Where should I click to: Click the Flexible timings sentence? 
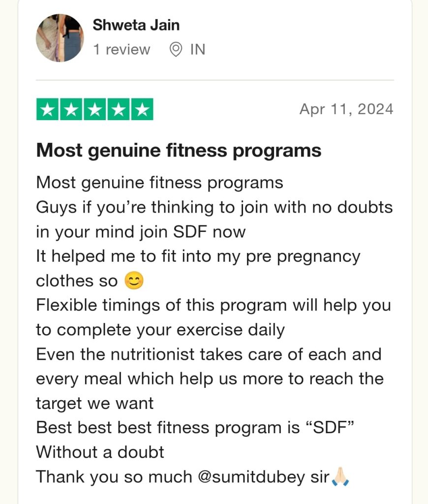[214, 317]
